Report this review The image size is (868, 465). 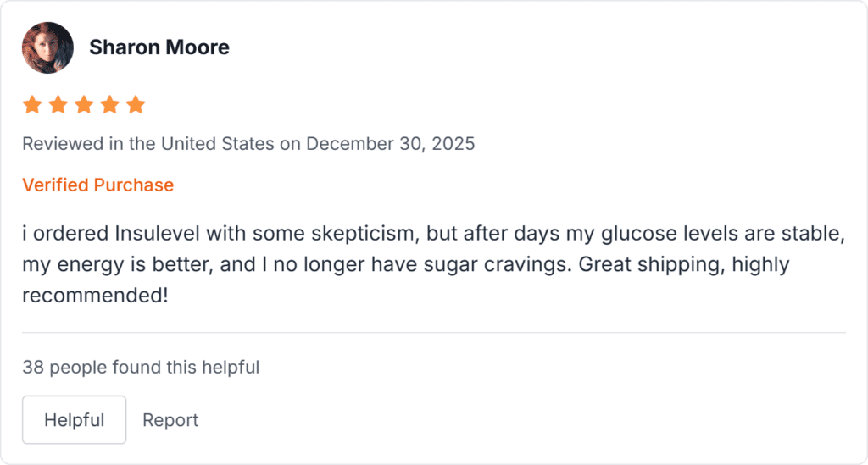[x=170, y=420]
